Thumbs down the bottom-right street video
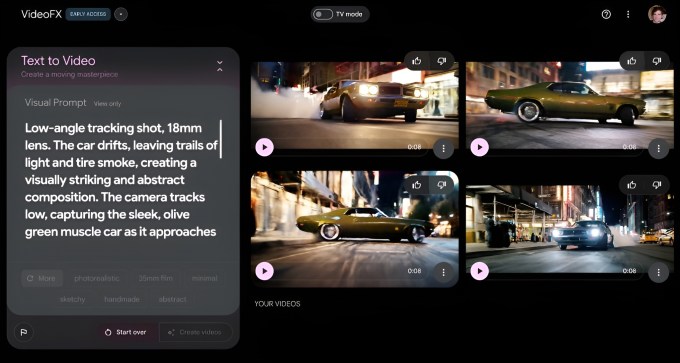The width and height of the screenshot is (680, 363). click(x=657, y=185)
